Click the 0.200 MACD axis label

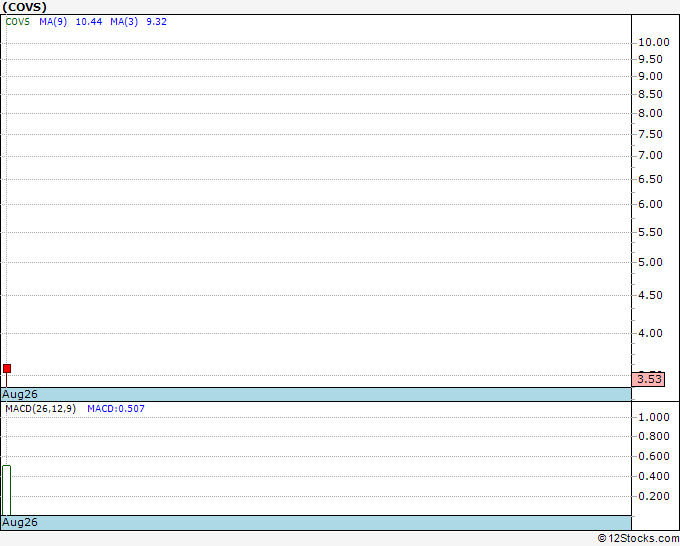click(654, 496)
